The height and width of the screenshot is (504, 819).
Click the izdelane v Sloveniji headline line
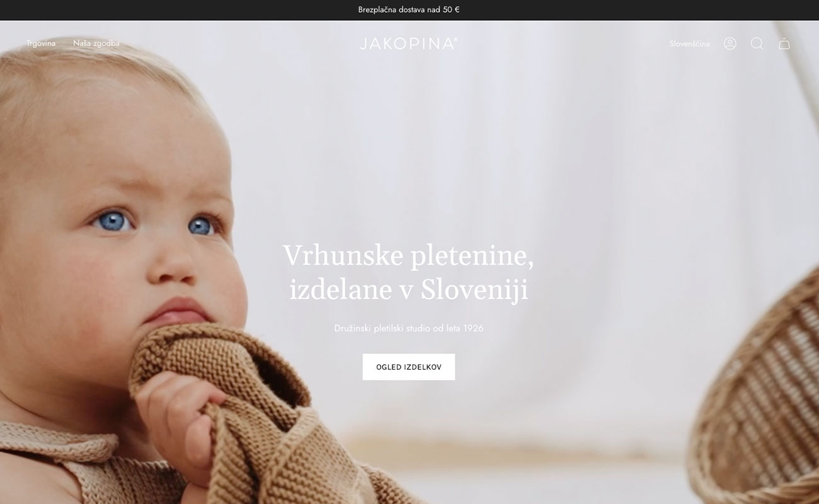[x=408, y=290]
